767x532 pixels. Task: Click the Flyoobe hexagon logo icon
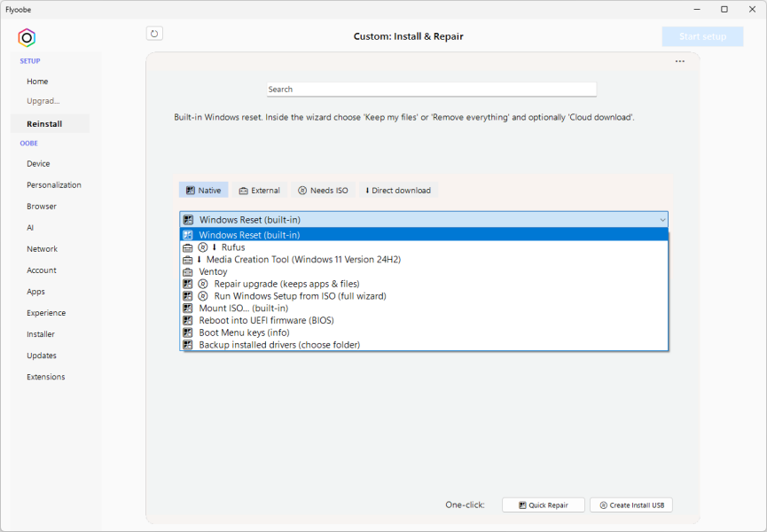coord(27,37)
